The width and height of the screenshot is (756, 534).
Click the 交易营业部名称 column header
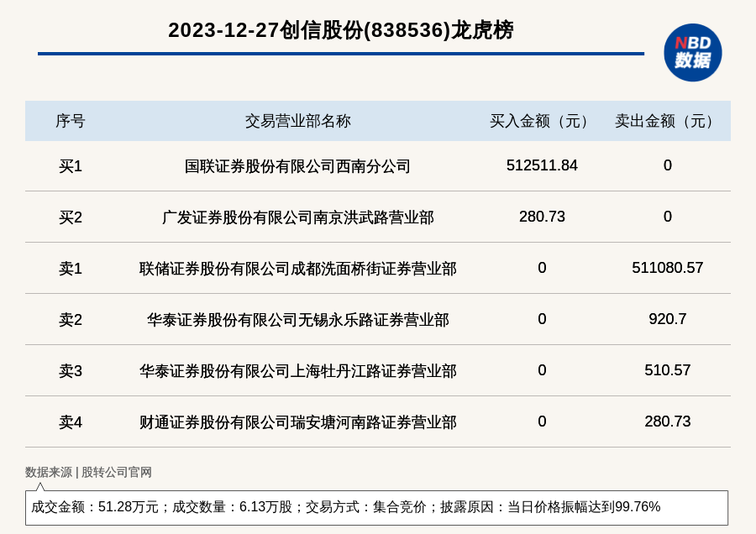[298, 121]
